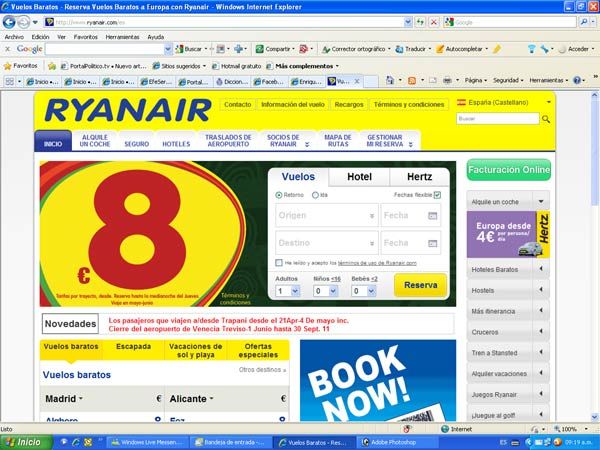
Task: Click the Traducir button in the Google Toolbar
Action: click(411, 49)
